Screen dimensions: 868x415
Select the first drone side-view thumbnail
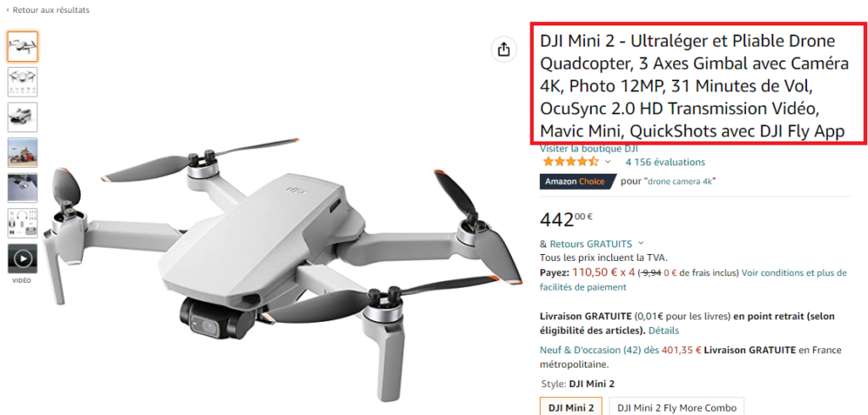(23, 47)
